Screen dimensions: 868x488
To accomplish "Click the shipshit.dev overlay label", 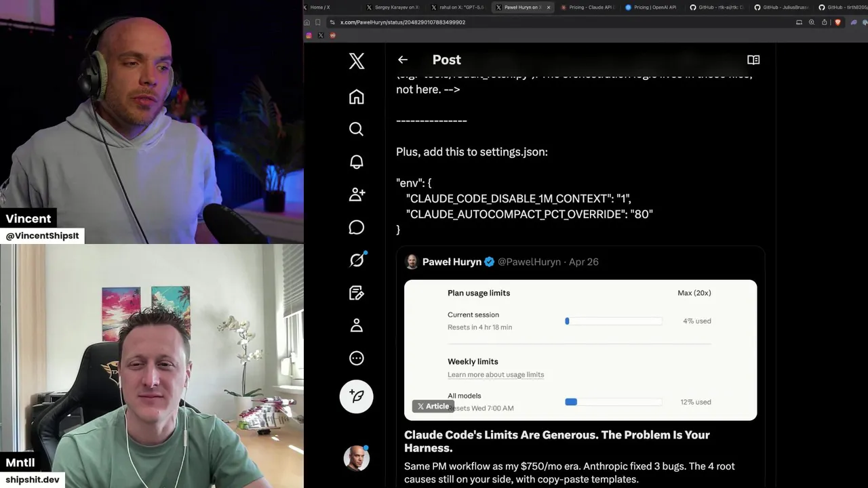I will click(x=32, y=480).
